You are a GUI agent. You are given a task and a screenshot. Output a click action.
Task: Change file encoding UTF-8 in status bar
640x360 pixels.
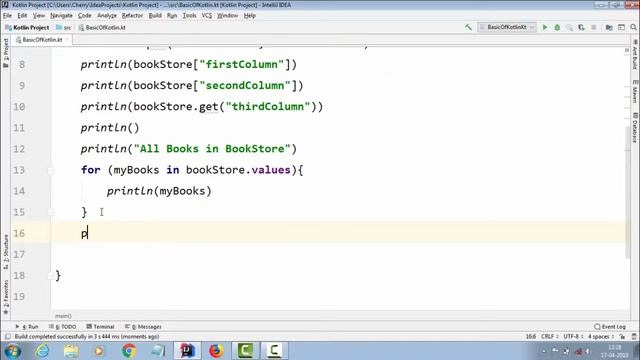coord(573,337)
